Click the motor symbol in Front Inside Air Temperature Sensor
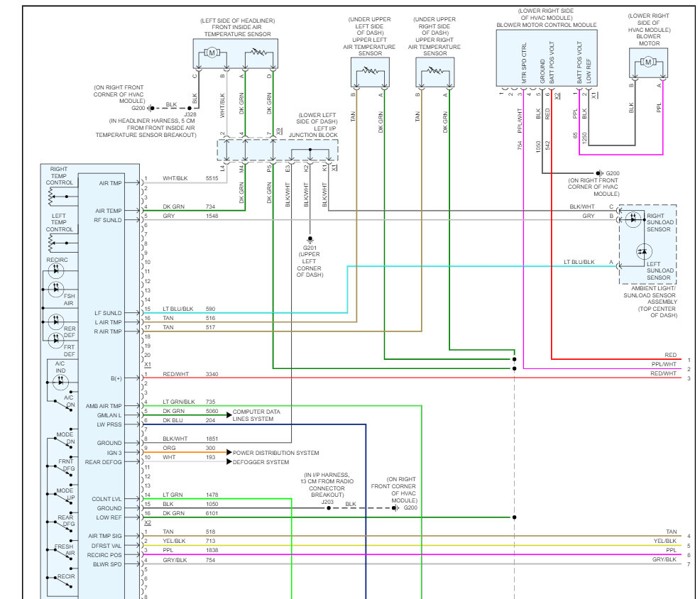This screenshot has height=599, width=700. click(212, 53)
